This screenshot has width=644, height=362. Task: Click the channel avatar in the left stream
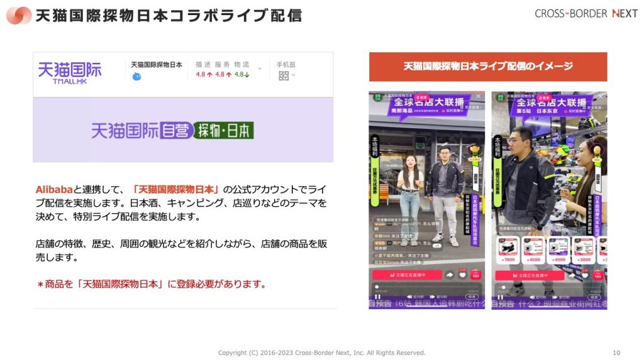(377, 97)
